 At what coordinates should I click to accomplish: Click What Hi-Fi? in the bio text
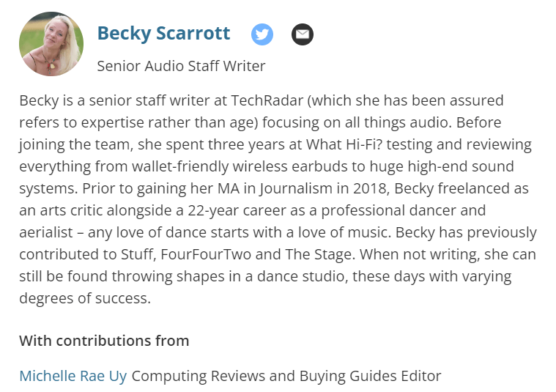344,144
